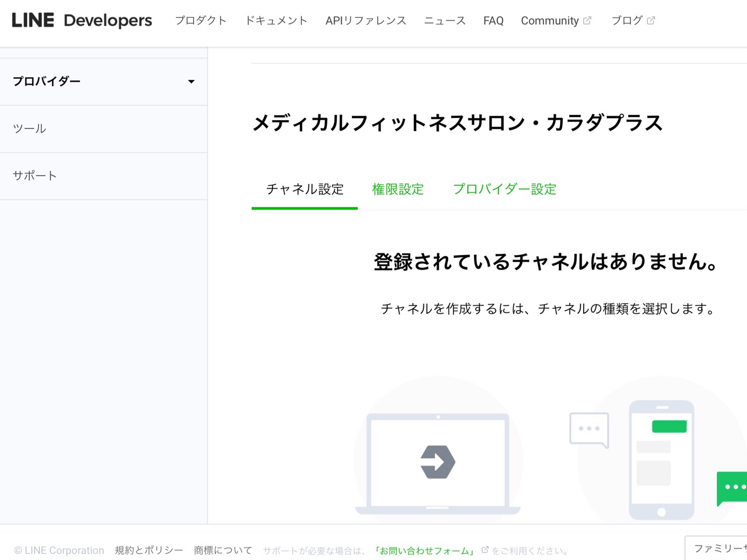Viewport: 747px width, 560px height.
Task: Click the external-link icon beside Community
Action: (587, 21)
